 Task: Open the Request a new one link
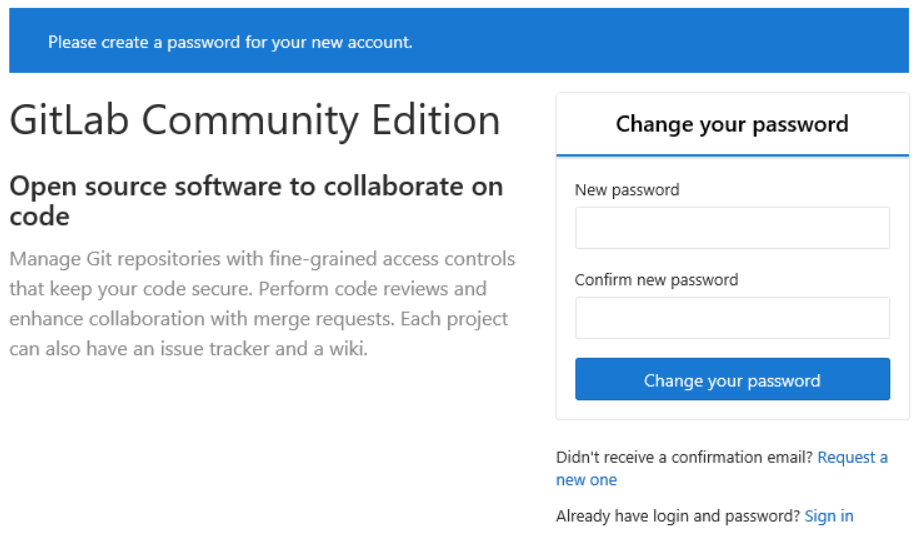(852, 457)
